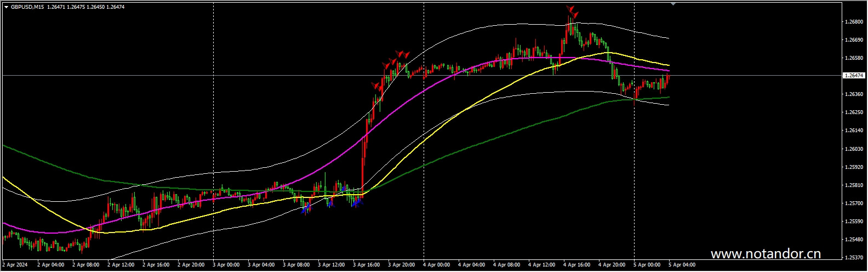This screenshot has width=868, height=272.
Task: Click the 1.25590 price axis label
Action: [x=854, y=222]
